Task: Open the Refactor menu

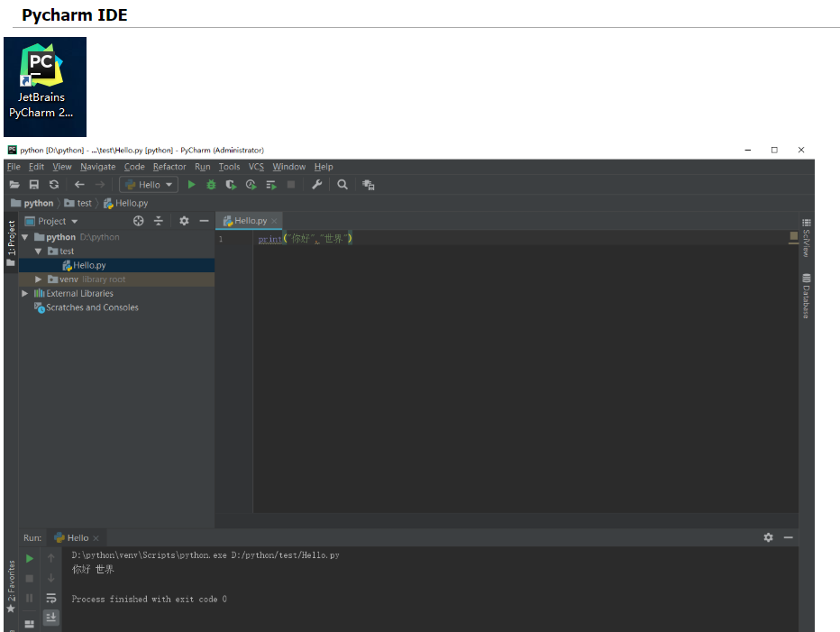Action: [169, 167]
